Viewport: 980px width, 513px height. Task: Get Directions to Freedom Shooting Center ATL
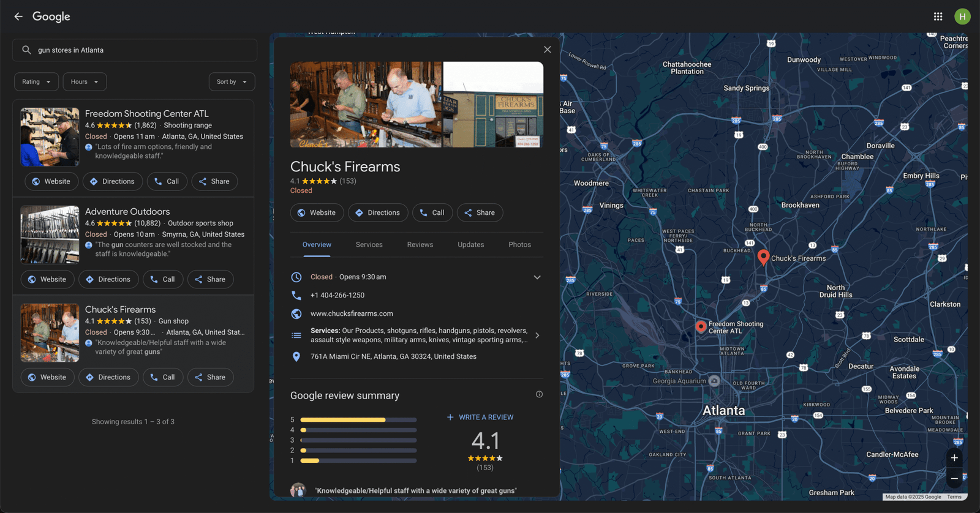point(113,181)
